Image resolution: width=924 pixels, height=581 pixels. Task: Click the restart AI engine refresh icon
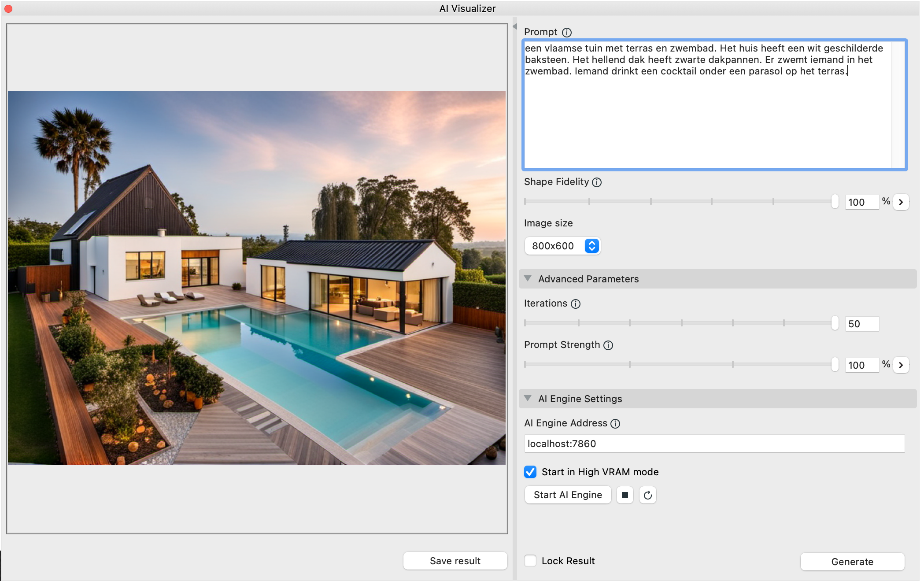647,495
